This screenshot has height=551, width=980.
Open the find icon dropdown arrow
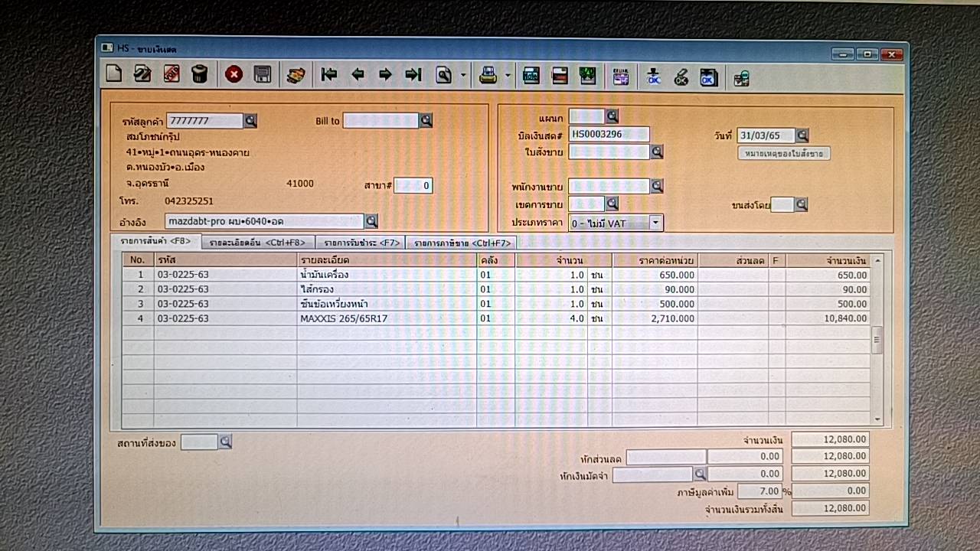[463, 75]
